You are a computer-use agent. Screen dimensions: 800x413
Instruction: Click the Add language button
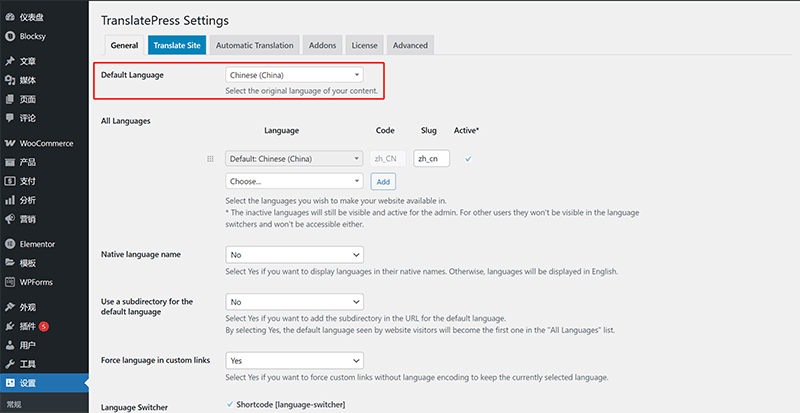click(x=383, y=181)
